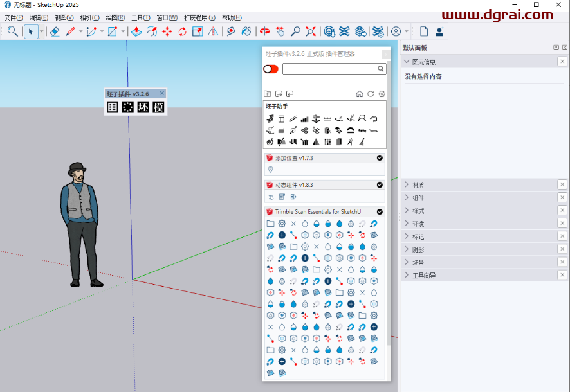Viewport: 570px width, 392px height.
Task: Click the refresh icon in plugin manager
Action: pyautogui.click(x=371, y=94)
